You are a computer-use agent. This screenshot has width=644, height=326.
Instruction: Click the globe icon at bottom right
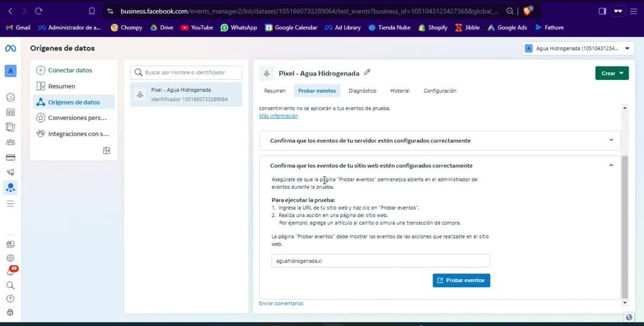coord(629,316)
